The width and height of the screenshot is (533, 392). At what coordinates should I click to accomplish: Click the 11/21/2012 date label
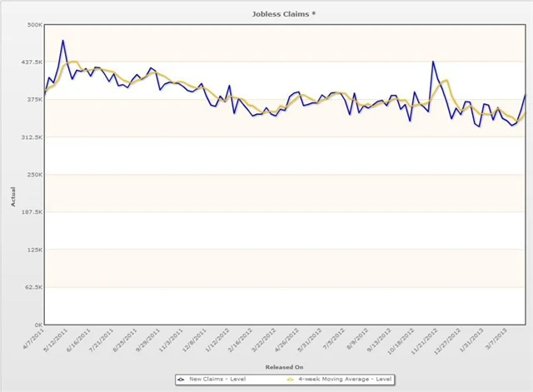424,341
